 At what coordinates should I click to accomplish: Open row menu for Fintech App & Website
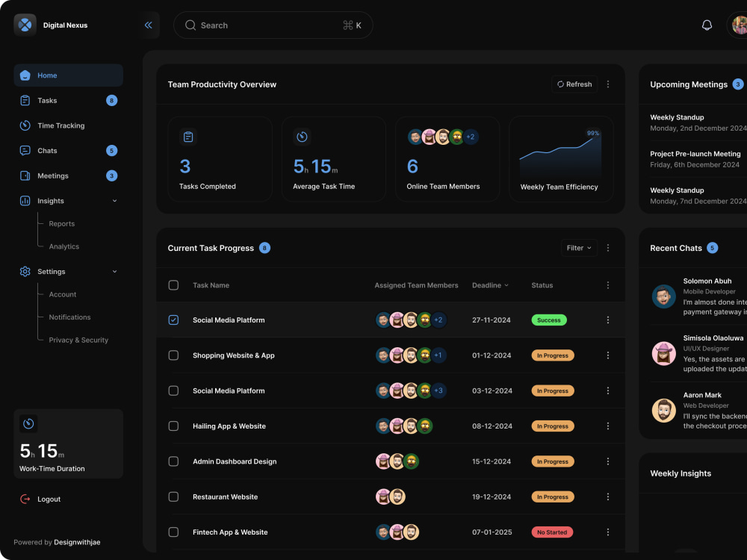click(608, 532)
